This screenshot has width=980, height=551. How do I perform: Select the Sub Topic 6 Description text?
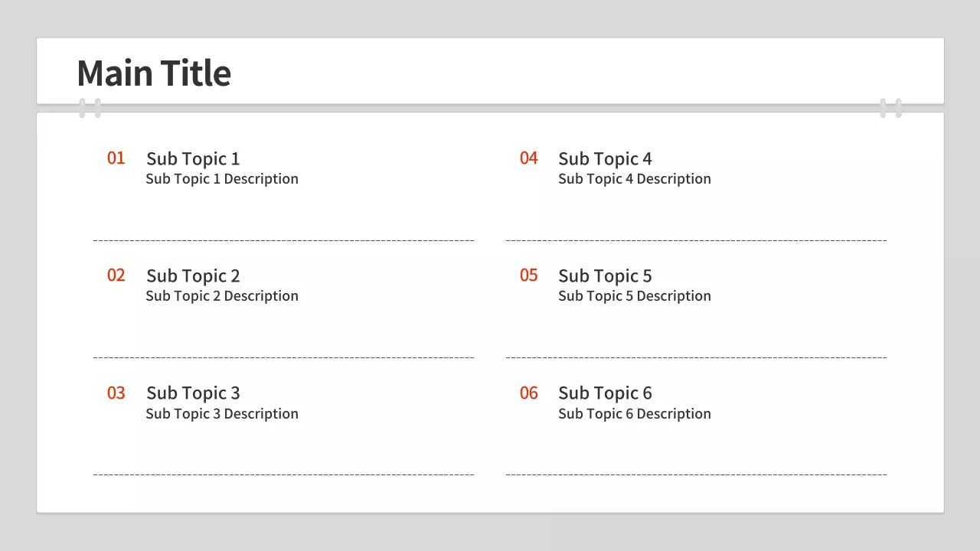(x=635, y=414)
